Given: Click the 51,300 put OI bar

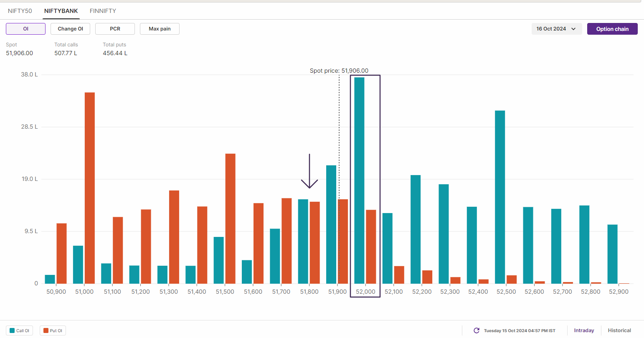Looking at the screenshot, I should pos(174,237).
